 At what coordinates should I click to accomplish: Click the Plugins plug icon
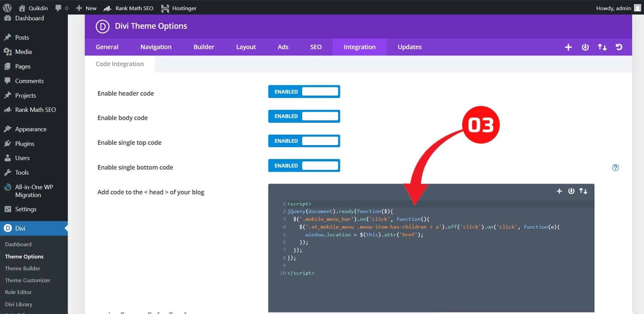point(8,144)
